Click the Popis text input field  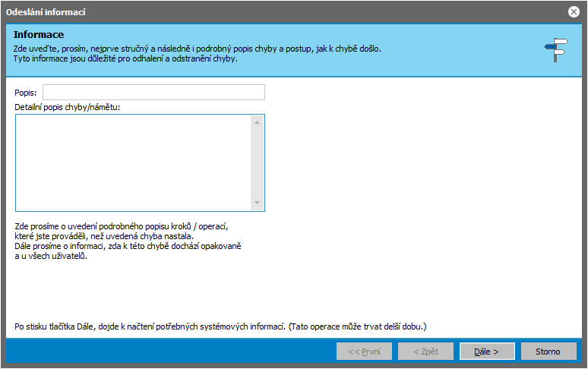coord(153,93)
